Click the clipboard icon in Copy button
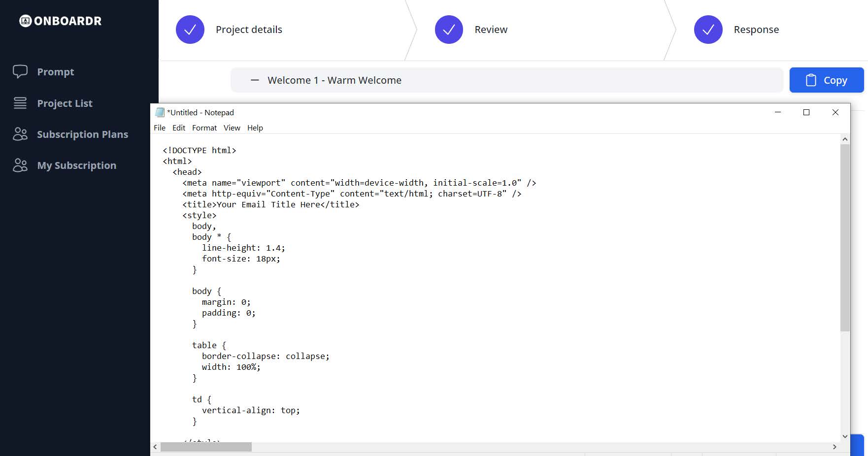 (811, 80)
